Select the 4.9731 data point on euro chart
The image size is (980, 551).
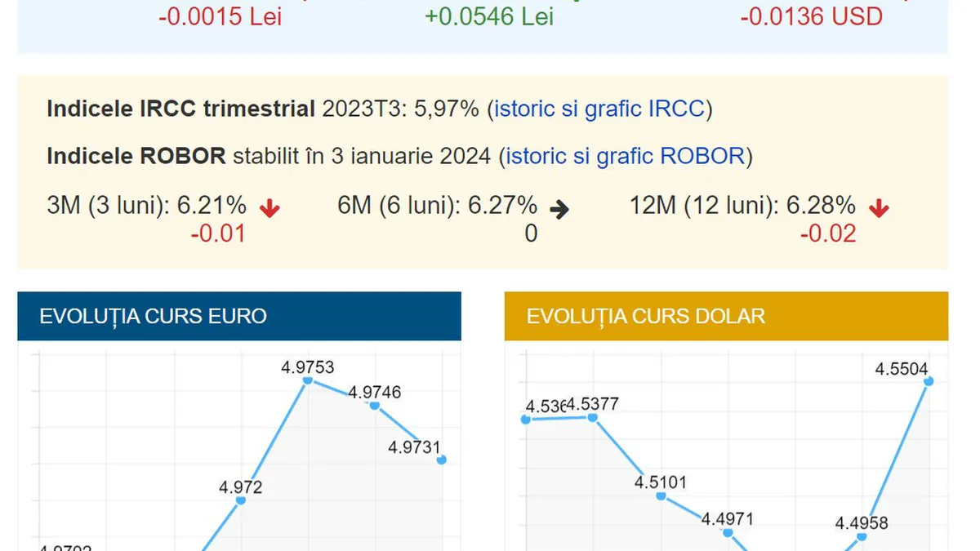(x=442, y=460)
